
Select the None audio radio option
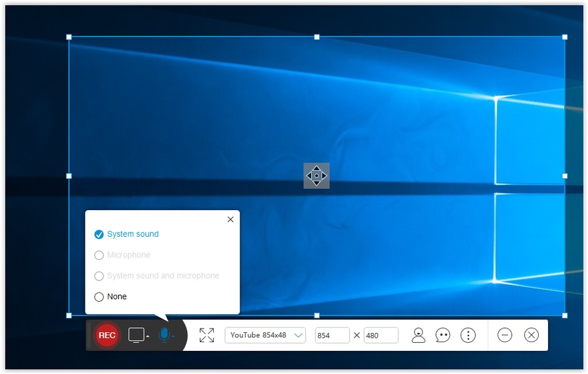(99, 297)
